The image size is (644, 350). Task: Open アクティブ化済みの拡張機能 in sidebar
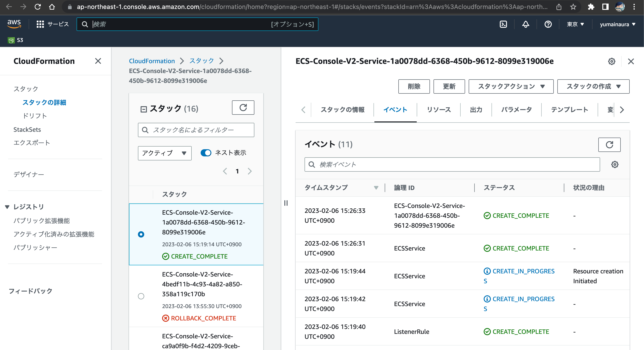pos(54,234)
